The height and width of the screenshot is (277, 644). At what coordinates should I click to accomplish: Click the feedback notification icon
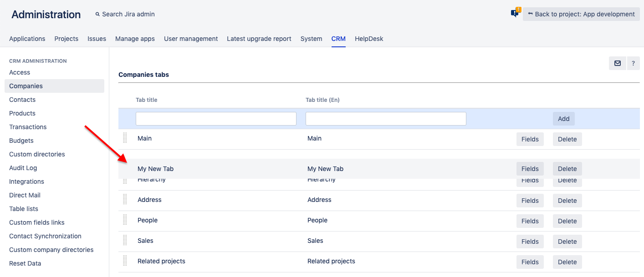click(515, 13)
